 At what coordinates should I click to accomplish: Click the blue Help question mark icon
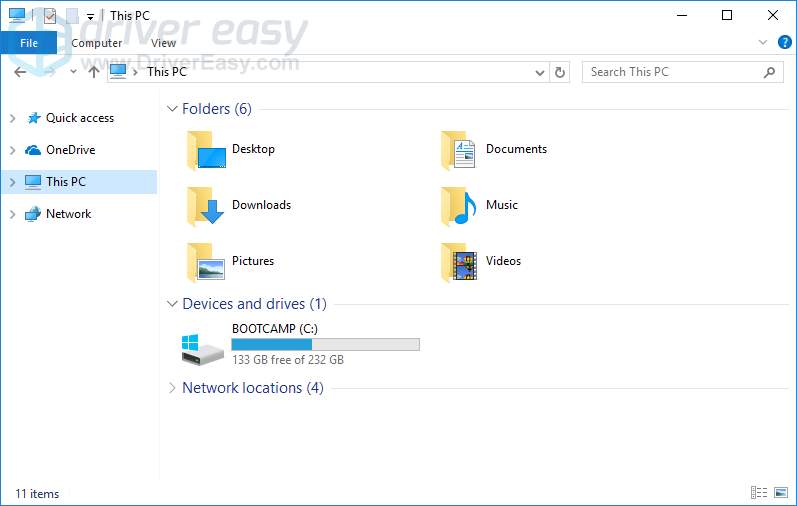click(x=785, y=43)
